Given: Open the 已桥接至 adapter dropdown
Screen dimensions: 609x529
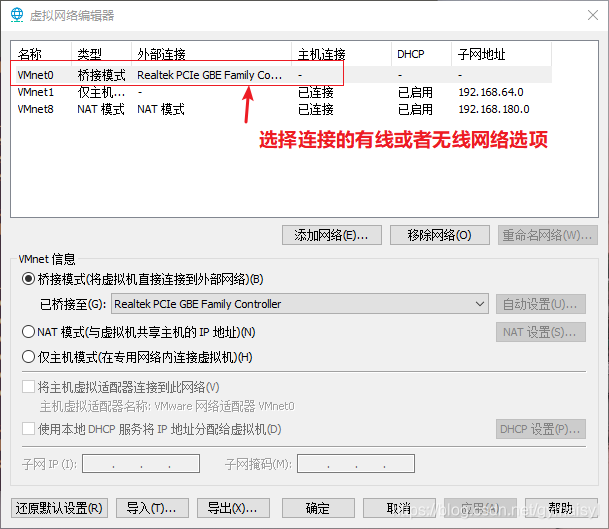Looking at the screenshot, I should (x=300, y=304).
